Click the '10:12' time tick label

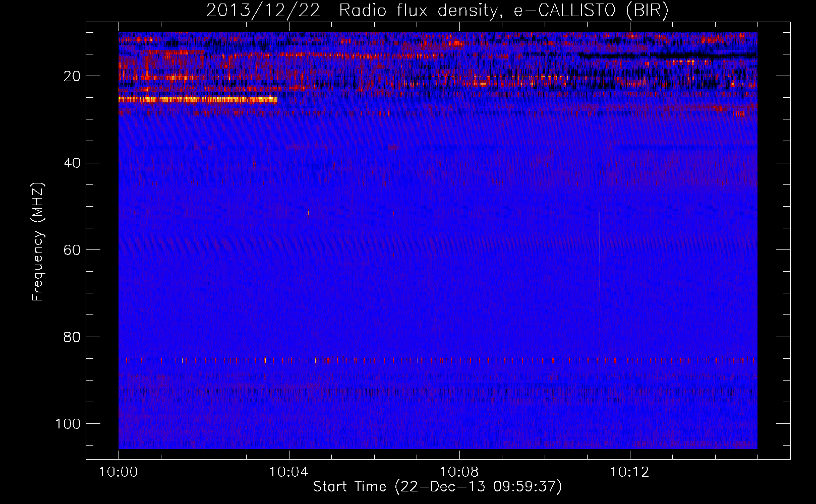[630, 472]
